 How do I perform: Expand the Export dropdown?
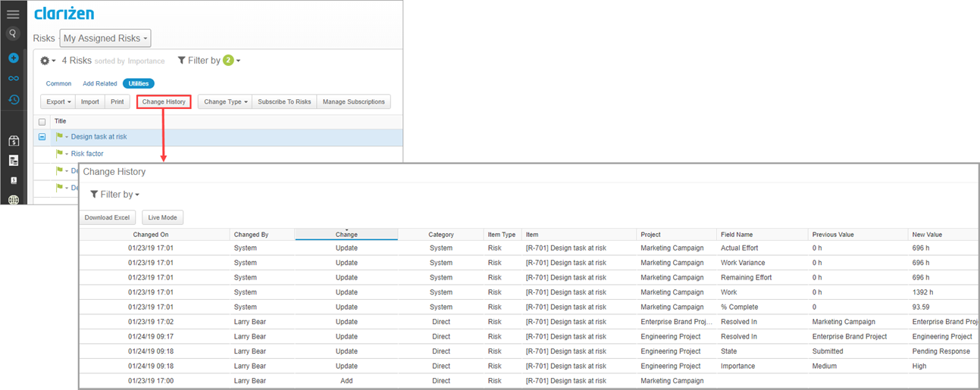click(58, 101)
